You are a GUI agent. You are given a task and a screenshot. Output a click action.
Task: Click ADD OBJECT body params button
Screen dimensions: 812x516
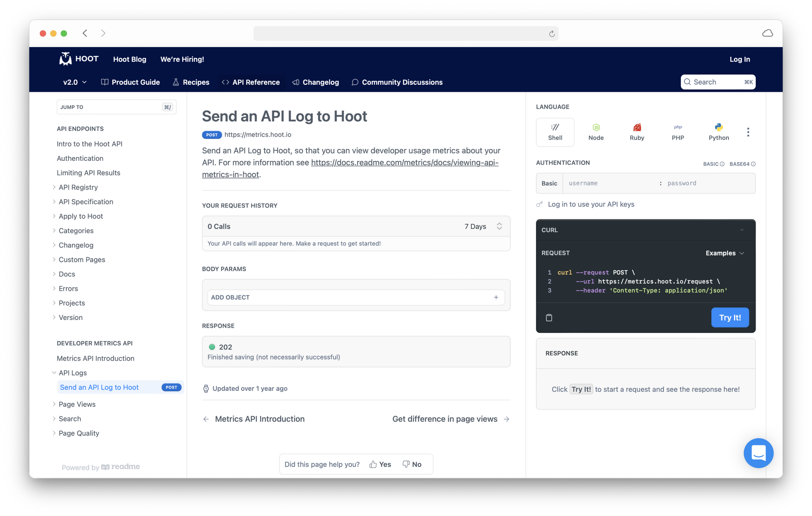point(356,297)
